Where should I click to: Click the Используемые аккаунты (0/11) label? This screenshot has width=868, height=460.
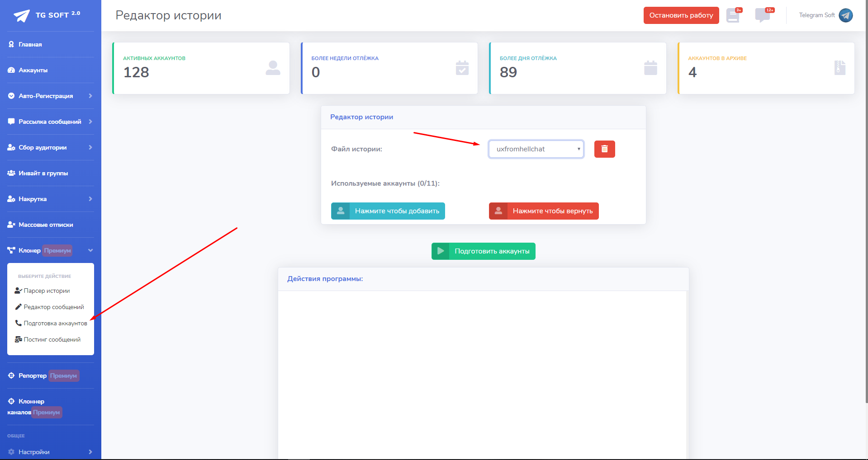[x=385, y=183]
